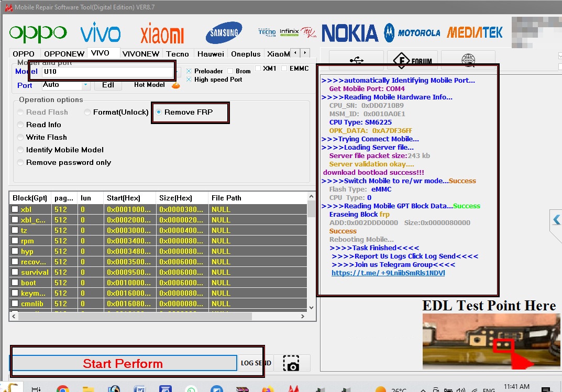Click the Edl button
562x392 pixels.
point(108,85)
